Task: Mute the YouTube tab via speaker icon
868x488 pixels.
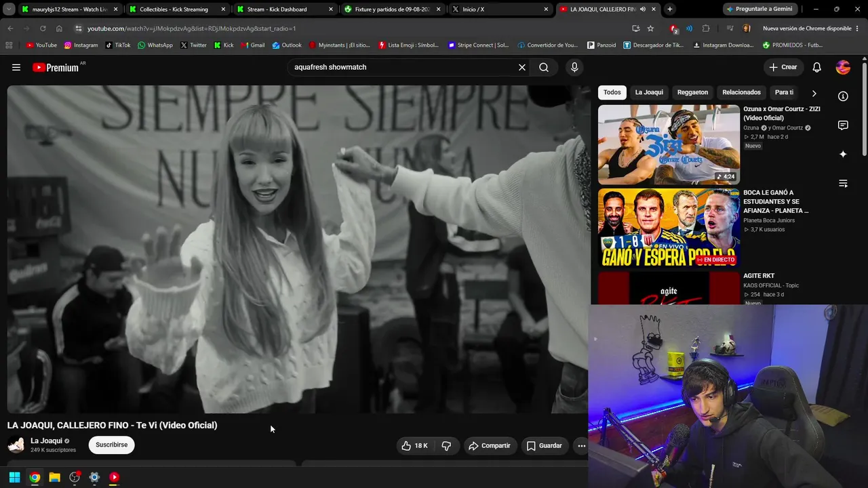Action: (x=642, y=9)
